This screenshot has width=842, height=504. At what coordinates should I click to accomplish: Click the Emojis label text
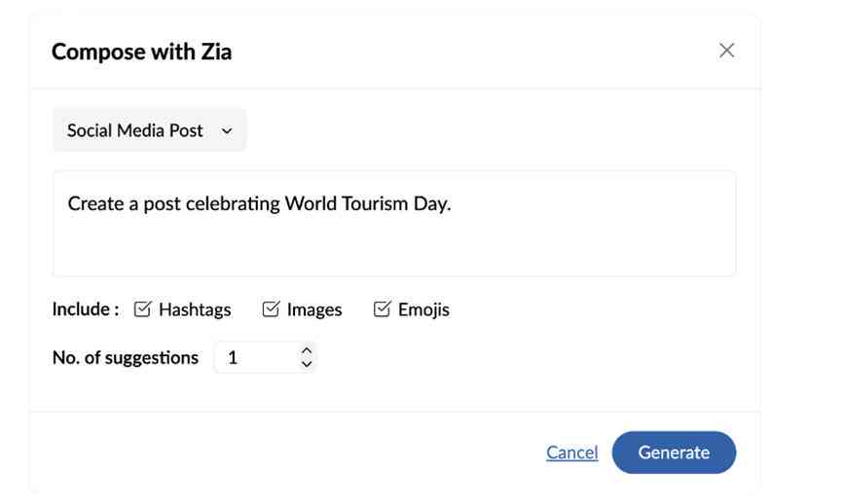point(423,309)
